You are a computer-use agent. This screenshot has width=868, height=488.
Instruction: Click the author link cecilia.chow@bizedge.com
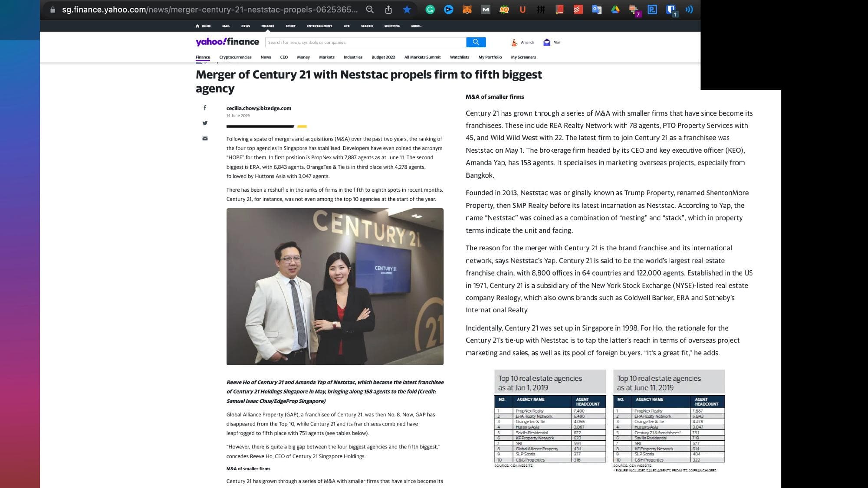click(259, 108)
